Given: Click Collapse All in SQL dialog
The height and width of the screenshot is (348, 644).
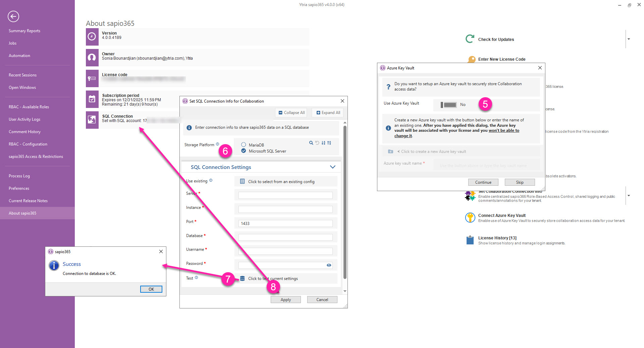Looking at the screenshot, I should pos(291,113).
